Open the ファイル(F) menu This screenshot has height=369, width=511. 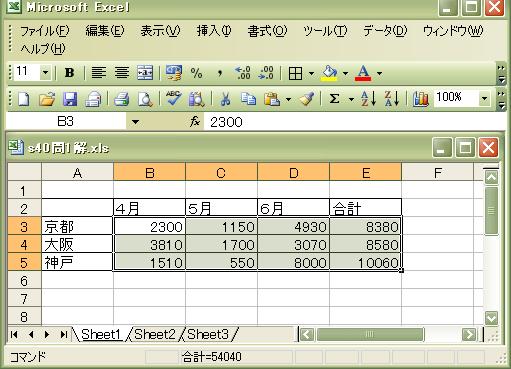pos(45,31)
